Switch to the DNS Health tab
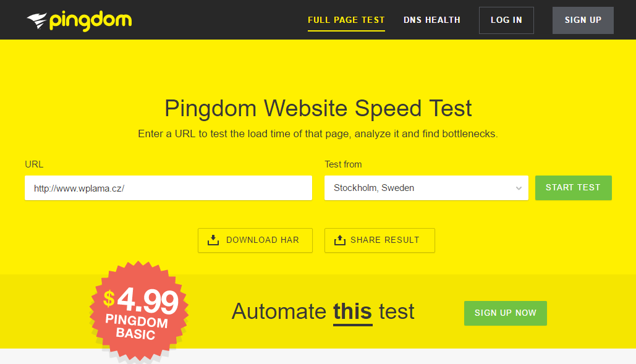 pos(431,20)
